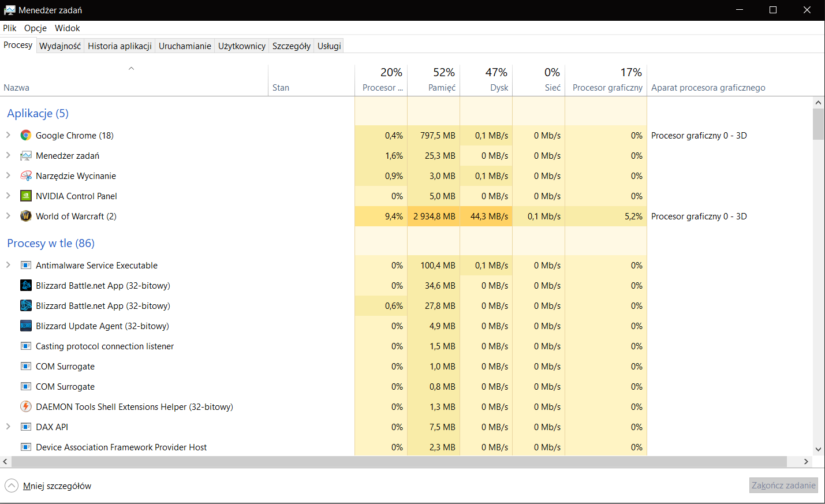The height and width of the screenshot is (504, 825).
Task: Sort by Pamięć column header showing 52%
Action: coord(434,80)
